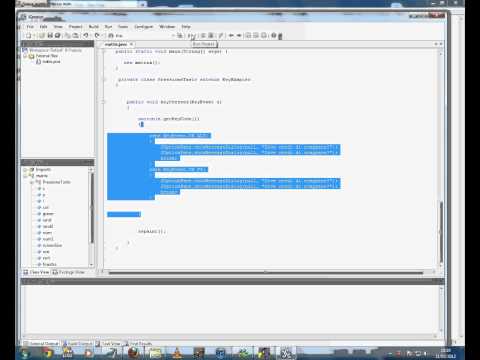The height and width of the screenshot is (360, 480).
Task: Click the Find binoculars toolbar icon
Action: pyautogui.click(x=111, y=35)
